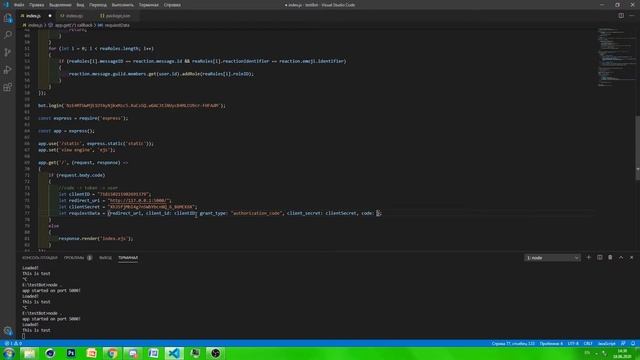Open the Правка menu
Screen dimensions: 640x360
pos(36,5)
